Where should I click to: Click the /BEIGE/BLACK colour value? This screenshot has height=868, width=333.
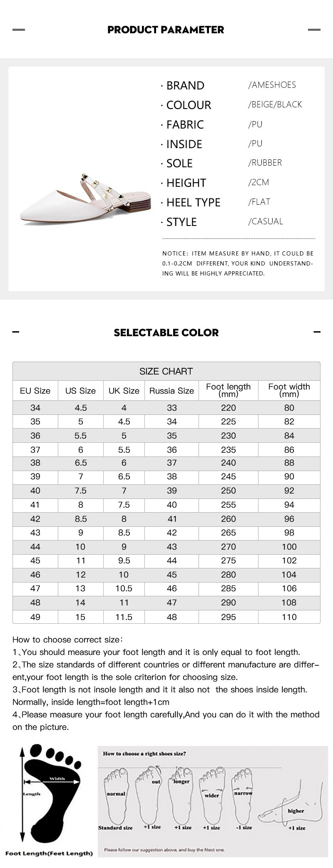click(275, 104)
